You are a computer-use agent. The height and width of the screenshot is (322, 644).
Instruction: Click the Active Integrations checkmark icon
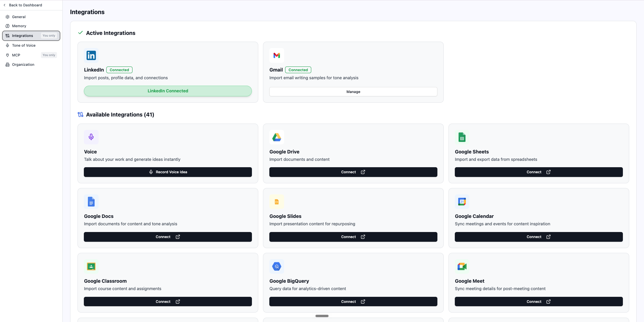pos(80,33)
